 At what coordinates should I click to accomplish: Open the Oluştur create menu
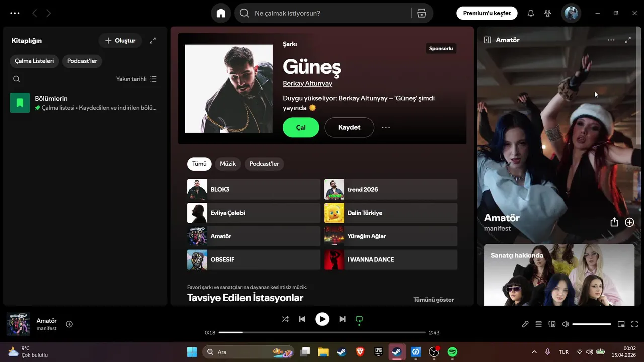[x=120, y=40]
